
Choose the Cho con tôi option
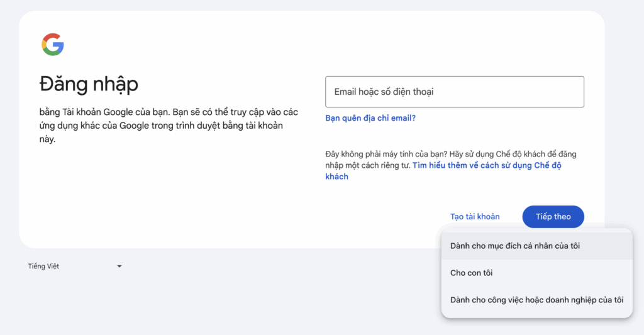coord(536,273)
